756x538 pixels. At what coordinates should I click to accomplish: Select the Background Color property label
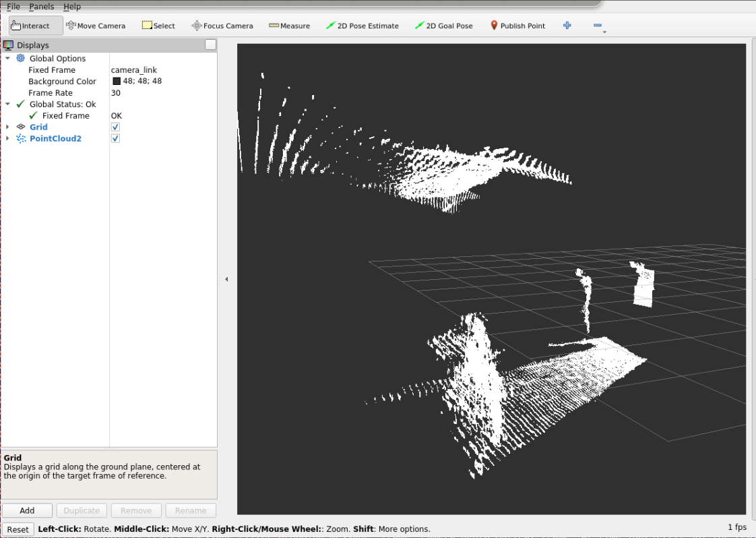tap(62, 82)
